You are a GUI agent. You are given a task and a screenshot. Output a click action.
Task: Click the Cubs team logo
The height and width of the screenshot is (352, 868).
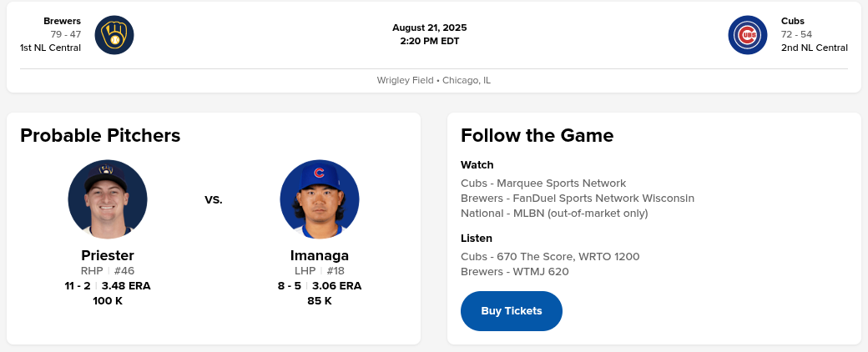(x=748, y=35)
